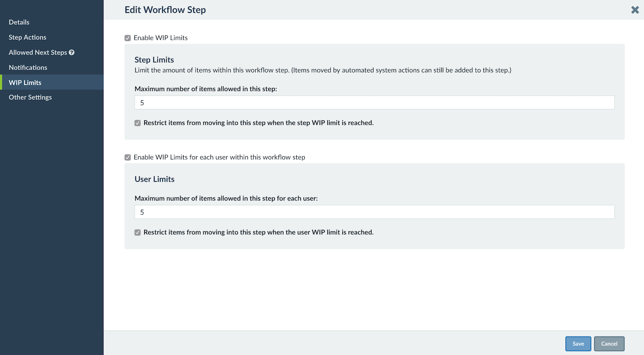Click the maximum items allowed input field
This screenshot has height=355, width=644.
(374, 102)
